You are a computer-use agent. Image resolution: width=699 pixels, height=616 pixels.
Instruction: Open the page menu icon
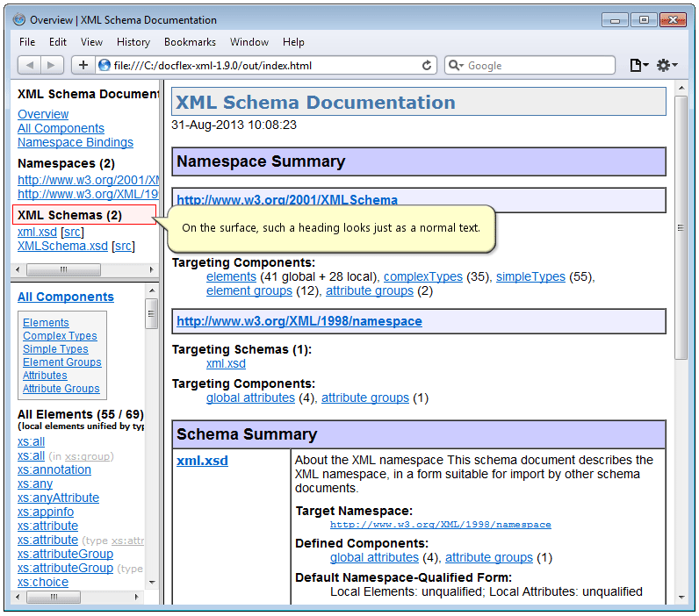pos(638,65)
